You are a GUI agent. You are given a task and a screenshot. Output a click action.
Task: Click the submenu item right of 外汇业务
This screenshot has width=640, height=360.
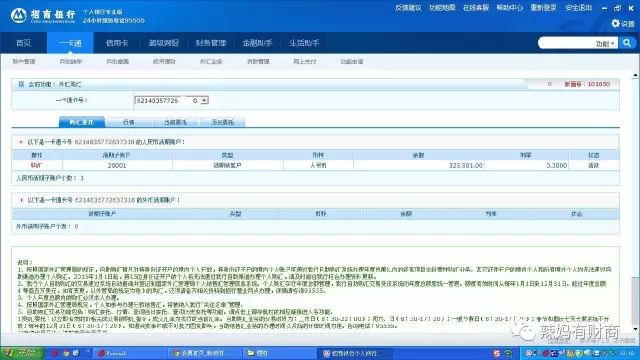[x=258, y=62]
